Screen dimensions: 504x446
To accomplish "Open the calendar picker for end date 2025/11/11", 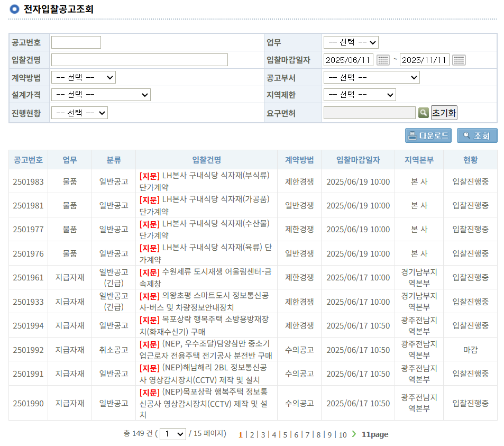I will 459,60.
